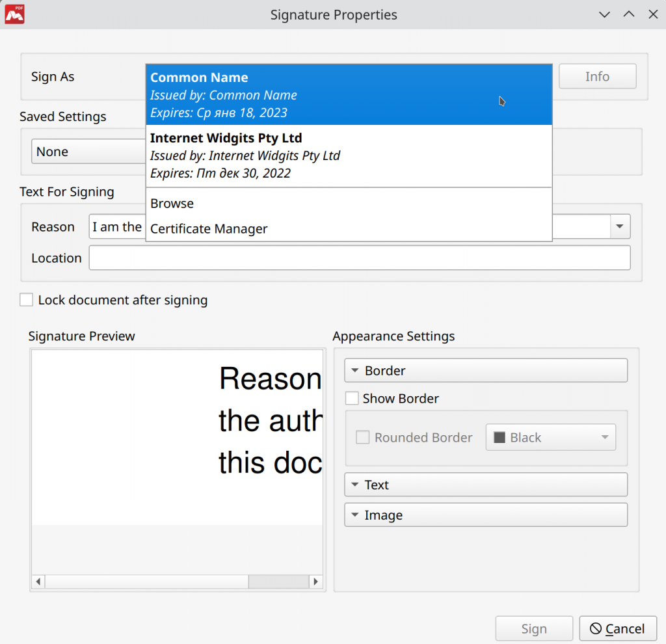Click the Info button
666x644 pixels.
(x=597, y=76)
